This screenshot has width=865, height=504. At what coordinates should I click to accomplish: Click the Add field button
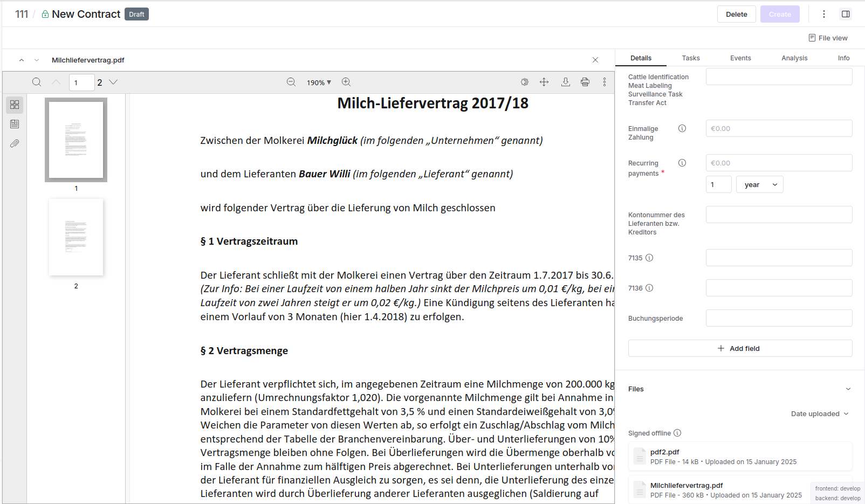(740, 348)
